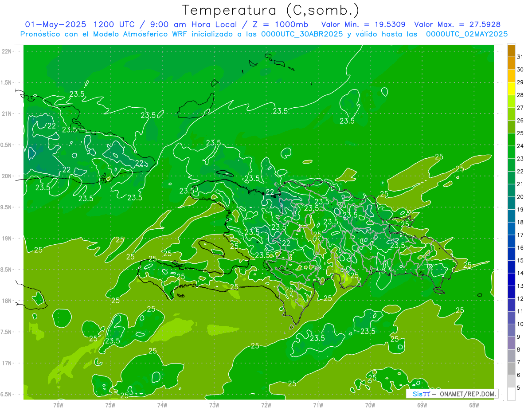Click the colorbar label 29
This screenshot has height=411, width=532.
coord(520,82)
